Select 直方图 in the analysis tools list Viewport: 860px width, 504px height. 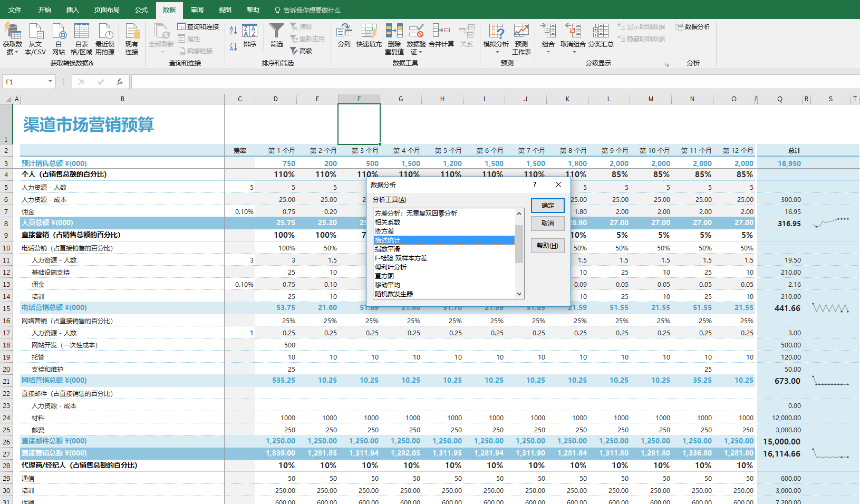pos(384,276)
